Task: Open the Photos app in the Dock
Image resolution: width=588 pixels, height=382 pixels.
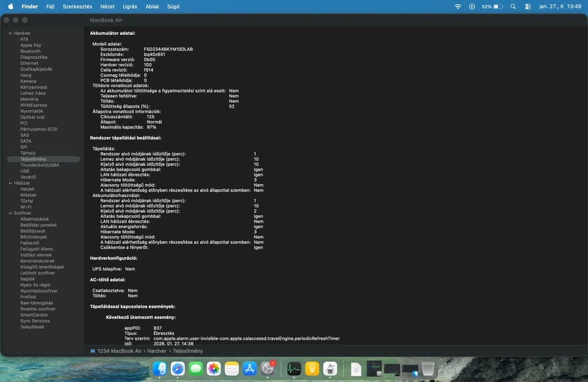Action: [x=214, y=369]
